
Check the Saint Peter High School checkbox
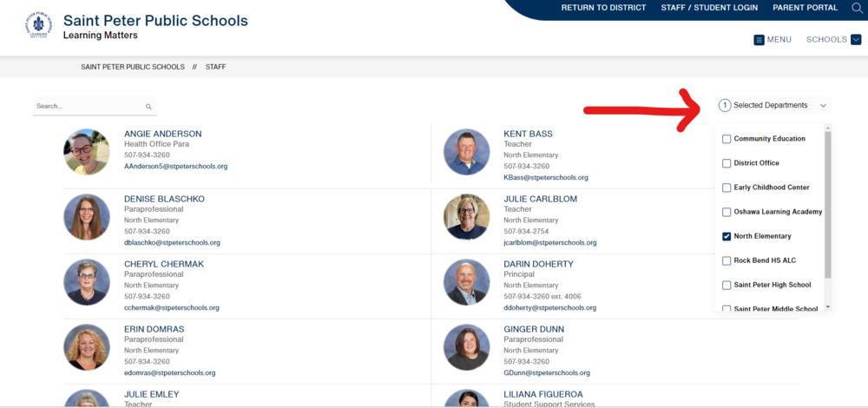point(727,285)
